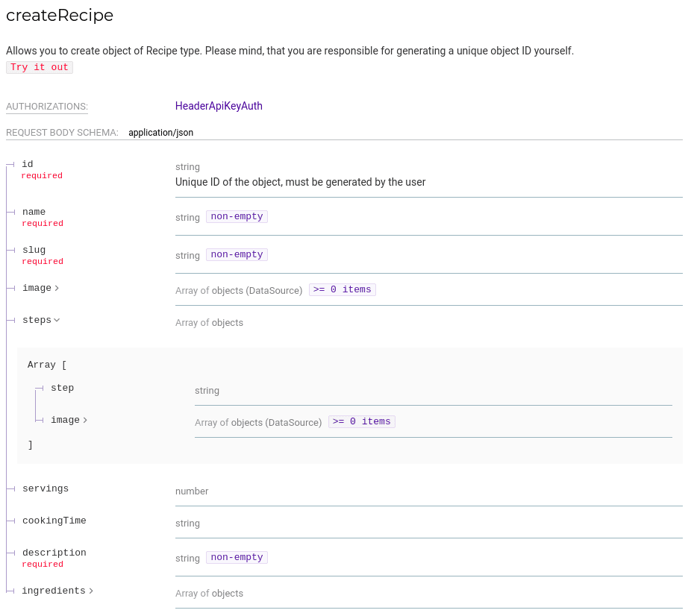The width and height of the screenshot is (694, 616).
Task: Click the 'number' type of servings
Action: pyautogui.click(x=192, y=491)
